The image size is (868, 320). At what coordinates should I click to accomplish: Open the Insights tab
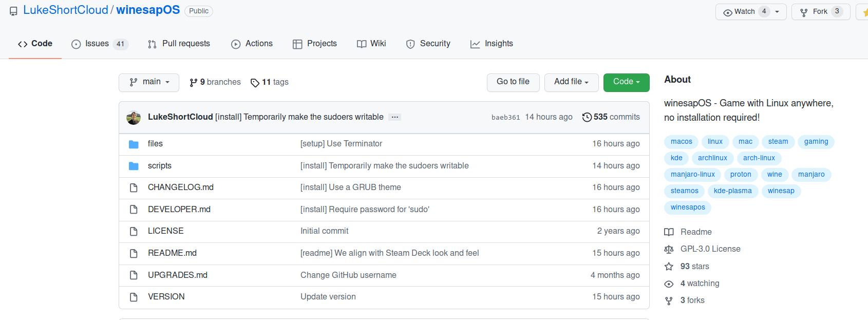coord(492,44)
